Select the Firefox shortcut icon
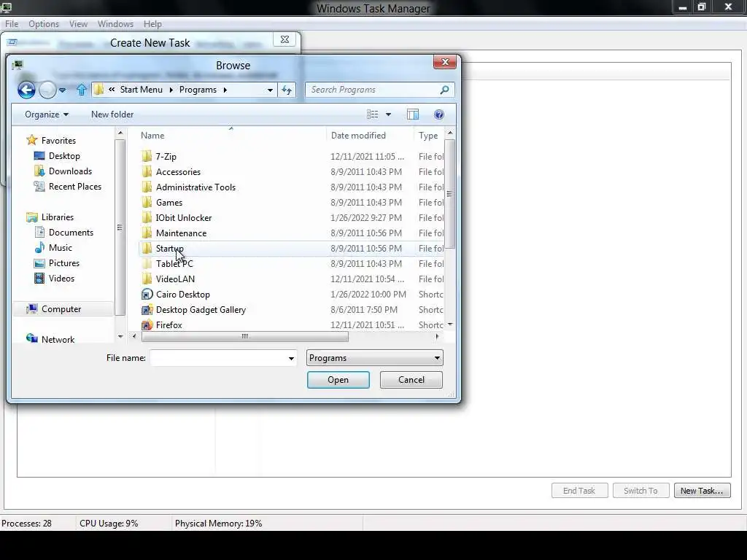Viewport: 747px width, 560px height. coord(147,324)
